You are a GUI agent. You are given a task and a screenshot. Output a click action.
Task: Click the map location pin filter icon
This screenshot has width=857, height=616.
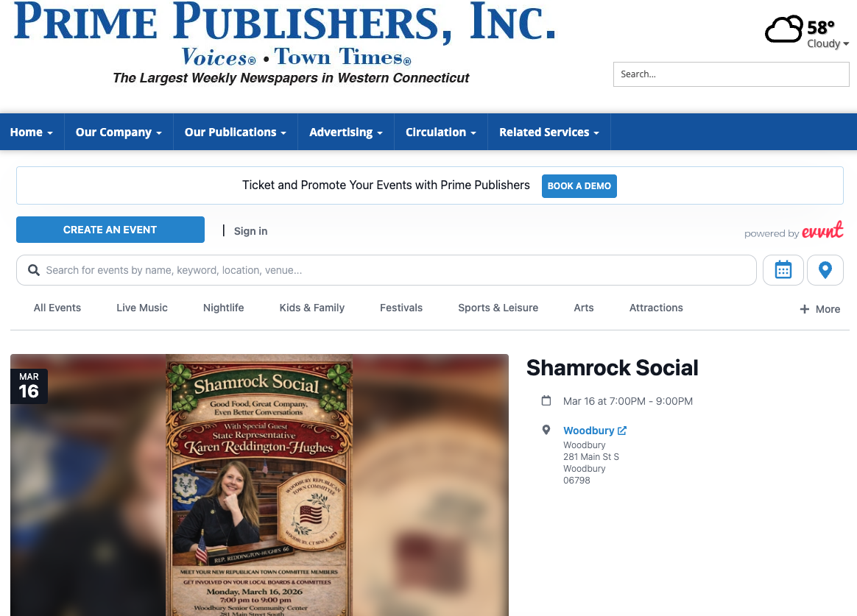825,270
